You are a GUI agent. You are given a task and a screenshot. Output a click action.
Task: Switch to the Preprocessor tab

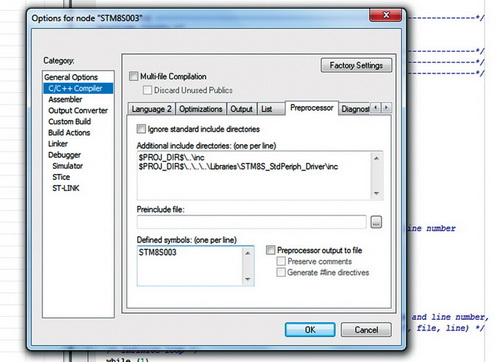coord(312,108)
